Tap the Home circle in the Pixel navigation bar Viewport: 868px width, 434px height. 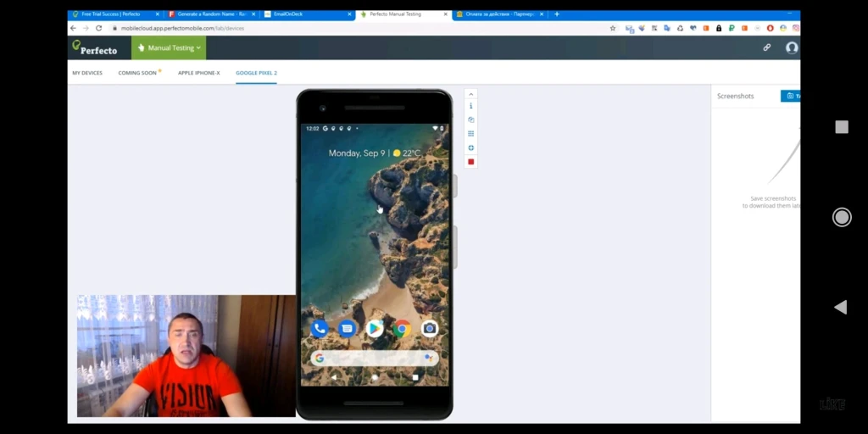pos(375,377)
